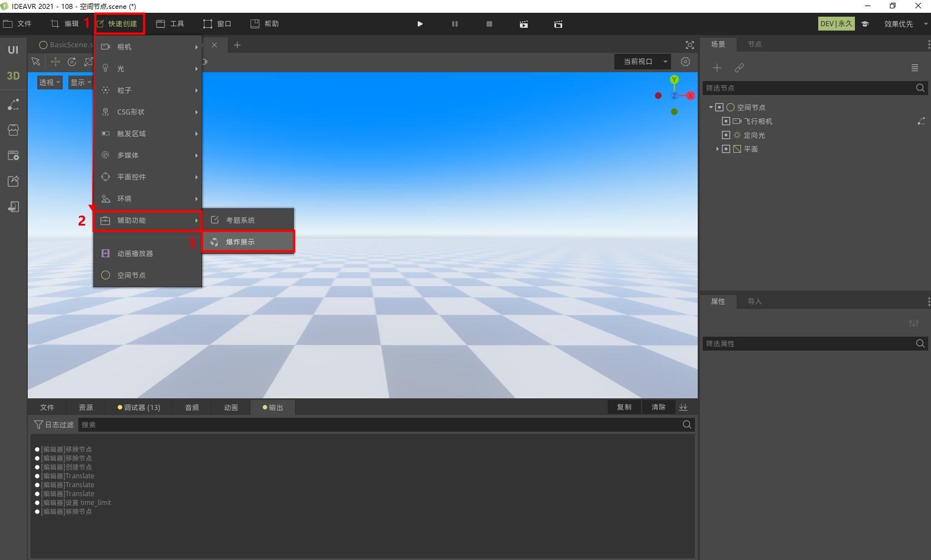Open the asset store icon in left sidebar
This screenshot has width=931, height=560.
(13, 130)
